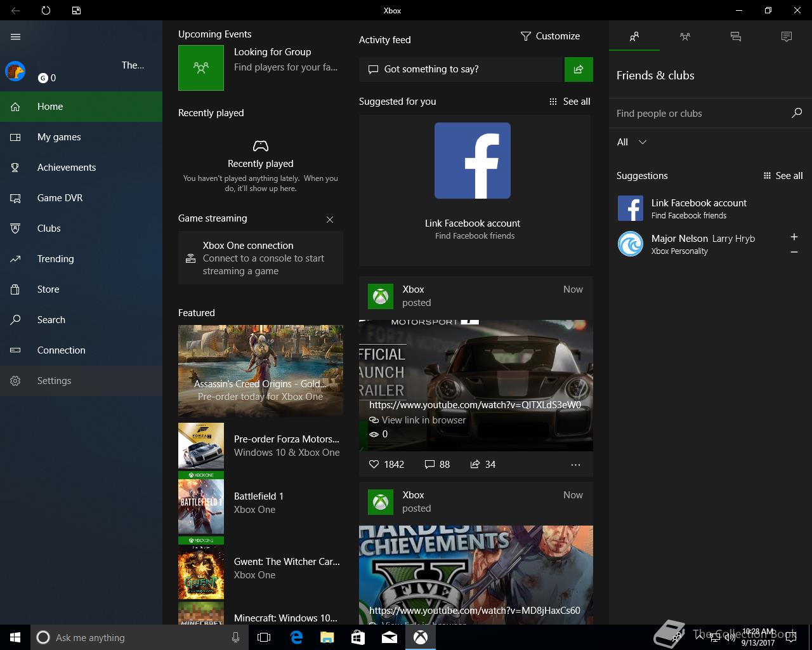Open the Activity alerts tab icon
This screenshot has width=812, height=650.
787,37
